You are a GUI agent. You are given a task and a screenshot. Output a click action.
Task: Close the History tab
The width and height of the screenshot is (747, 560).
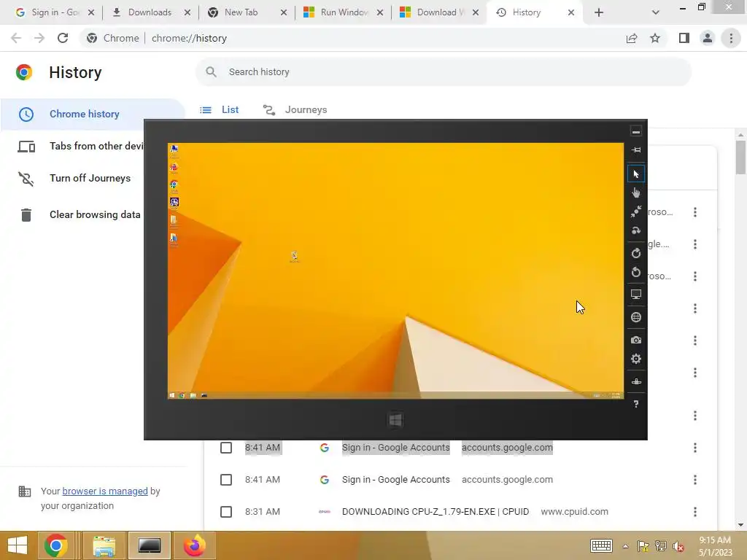point(571,12)
